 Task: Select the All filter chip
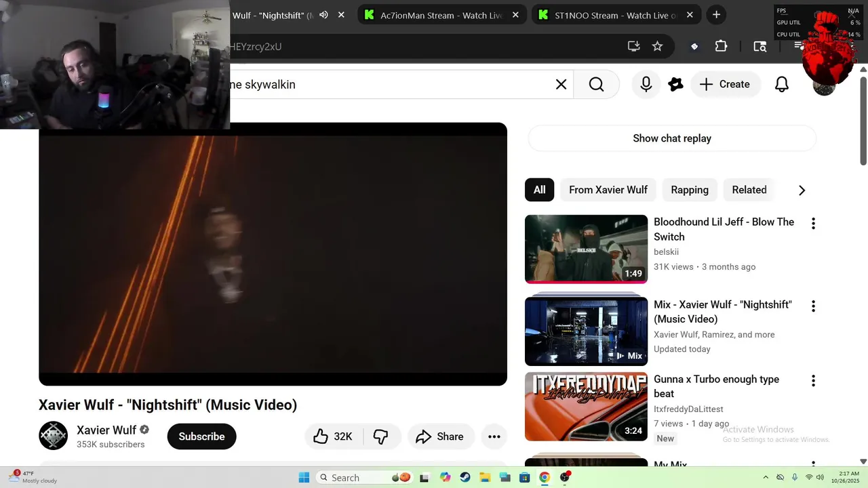tap(539, 190)
